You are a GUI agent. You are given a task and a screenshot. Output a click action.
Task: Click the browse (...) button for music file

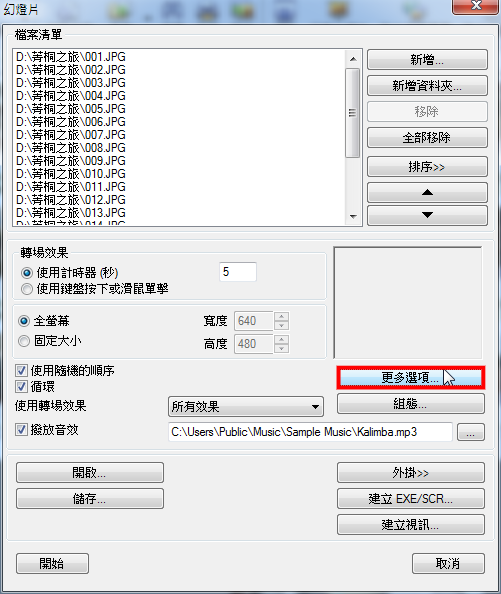tap(471, 432)
